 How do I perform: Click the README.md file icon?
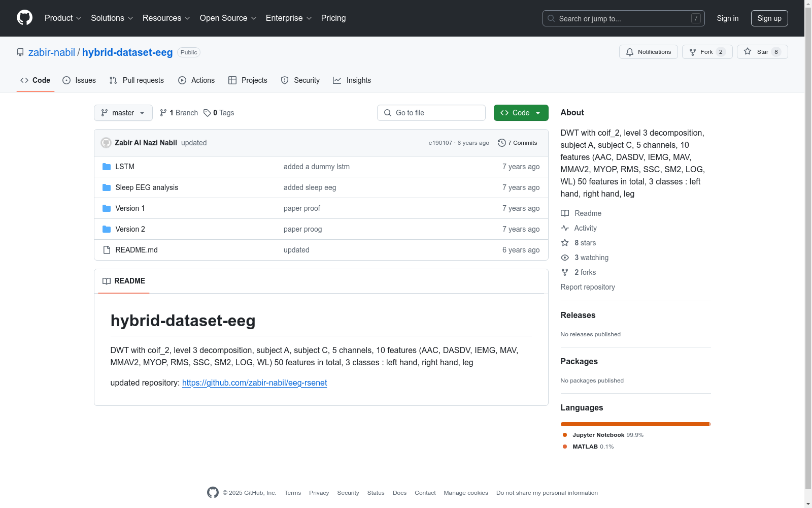[x=107, y=250]
